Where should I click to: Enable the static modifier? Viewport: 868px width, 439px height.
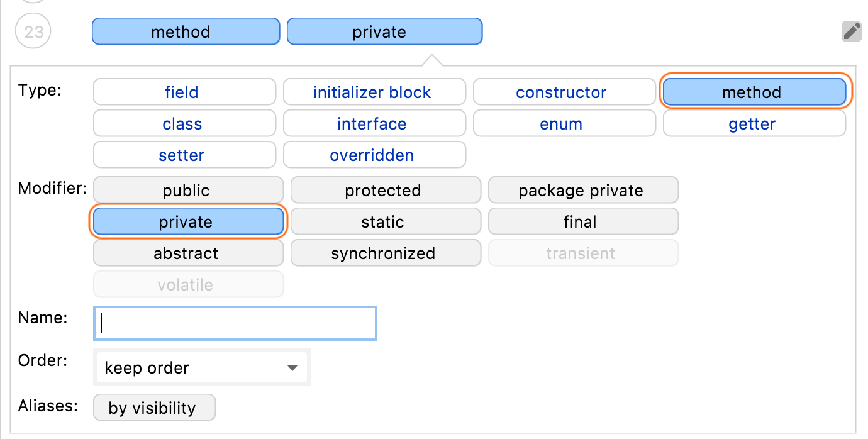385,221
